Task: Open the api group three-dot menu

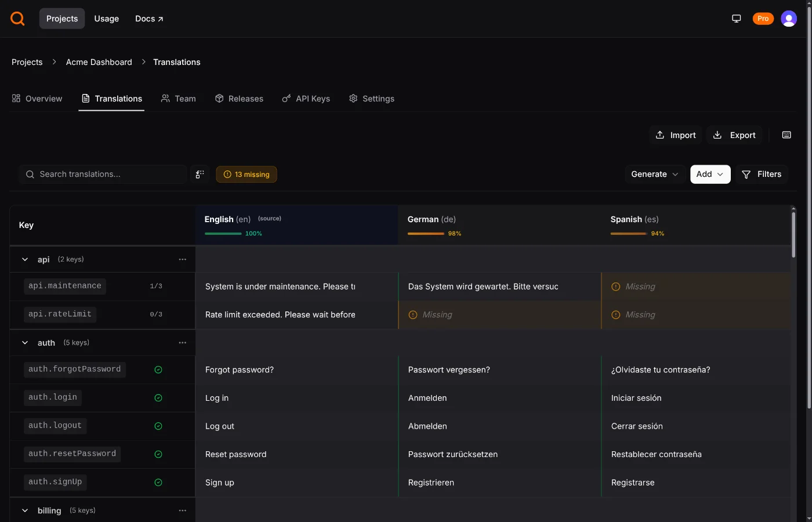Action: [x=183, y=259]
